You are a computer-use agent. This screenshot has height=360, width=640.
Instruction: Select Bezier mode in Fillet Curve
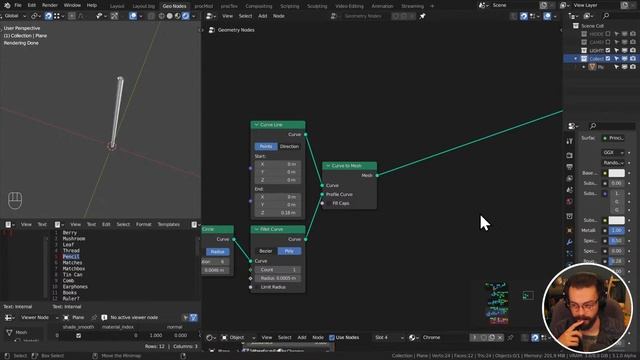tap(266, 251)
